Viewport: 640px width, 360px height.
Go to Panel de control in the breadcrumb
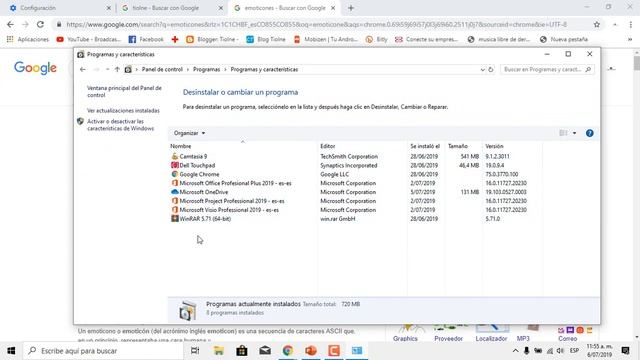162,69
